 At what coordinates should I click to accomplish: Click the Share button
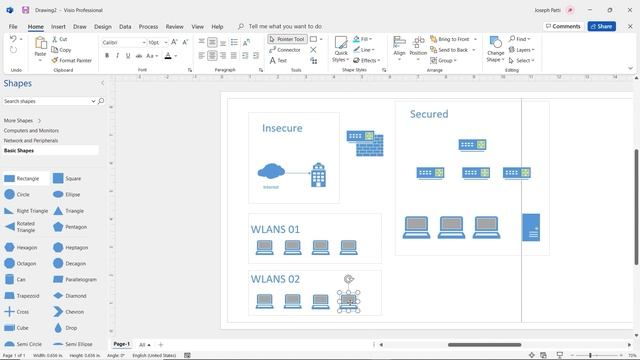coord(602,27)
